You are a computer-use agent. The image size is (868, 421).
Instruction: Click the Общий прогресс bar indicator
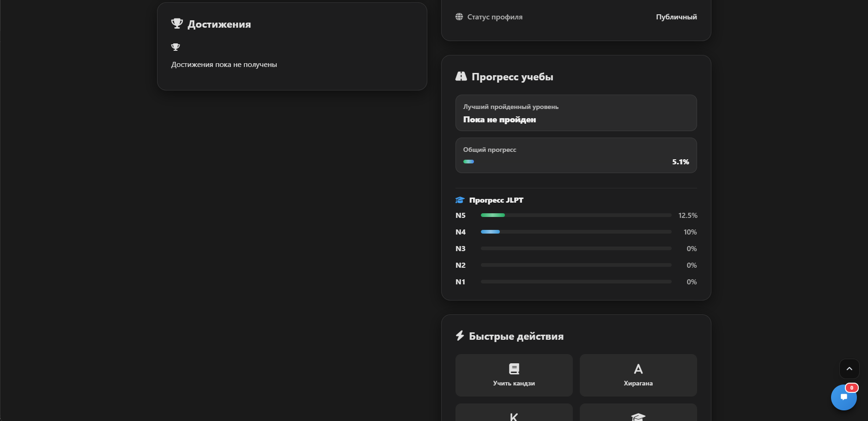(469, 162)
